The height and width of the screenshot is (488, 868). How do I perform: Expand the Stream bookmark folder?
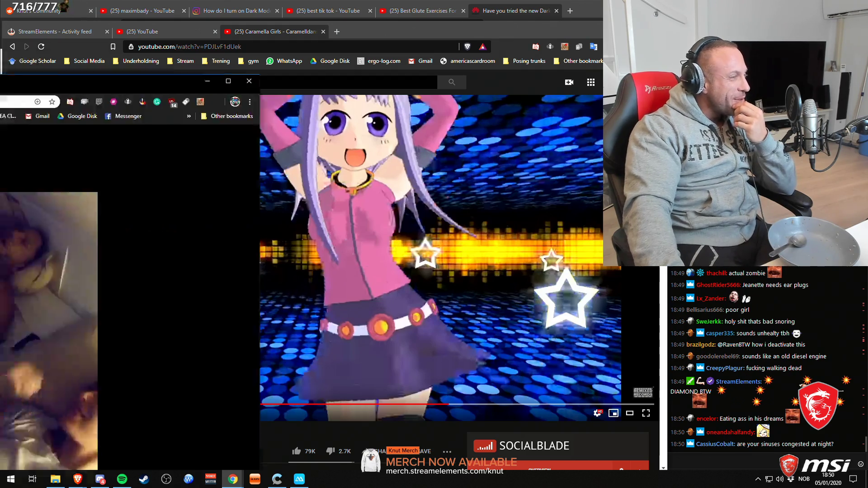[180, 61]
